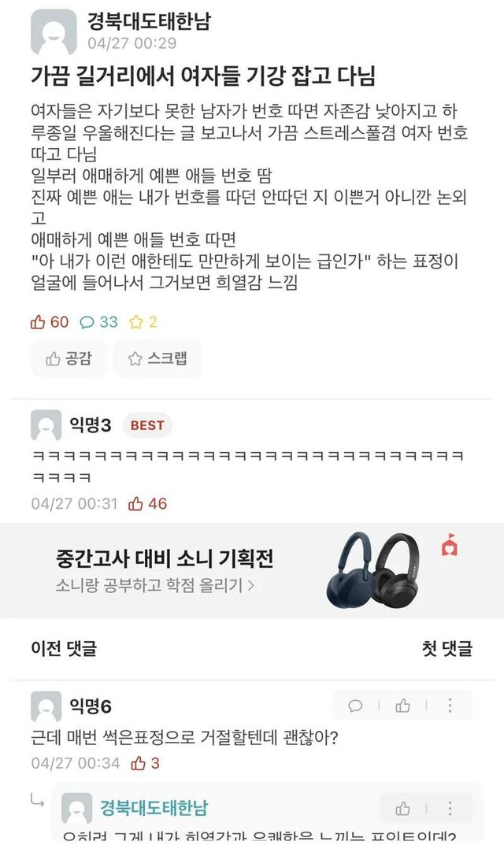Screen dimensions: 504x849
Task: Like 익명6's comment with thumbs-up icon
Action: [402, 706]
